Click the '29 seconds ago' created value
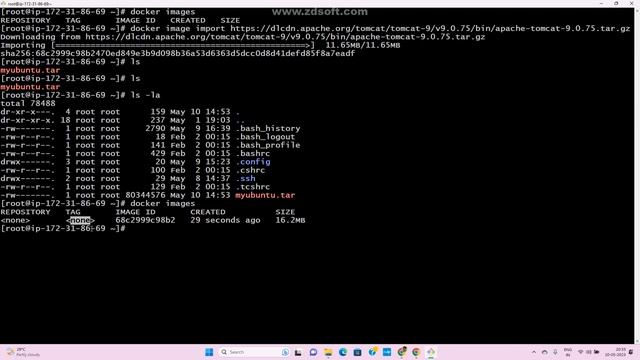This screenshot has height=360, width=640. (x=225, y=220)
